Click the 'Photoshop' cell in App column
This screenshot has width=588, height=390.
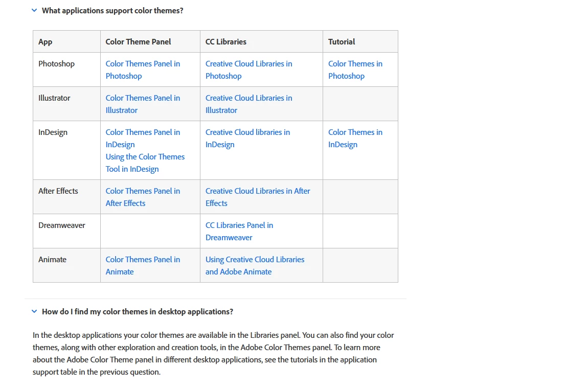coord(67,70)
